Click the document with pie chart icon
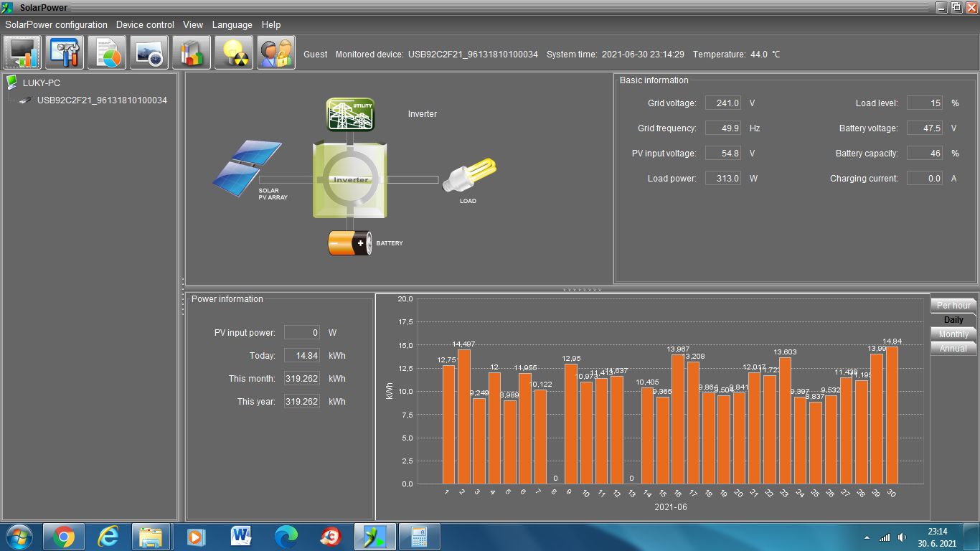The height and width of the screenshot is (551, 980). point(107,53)
